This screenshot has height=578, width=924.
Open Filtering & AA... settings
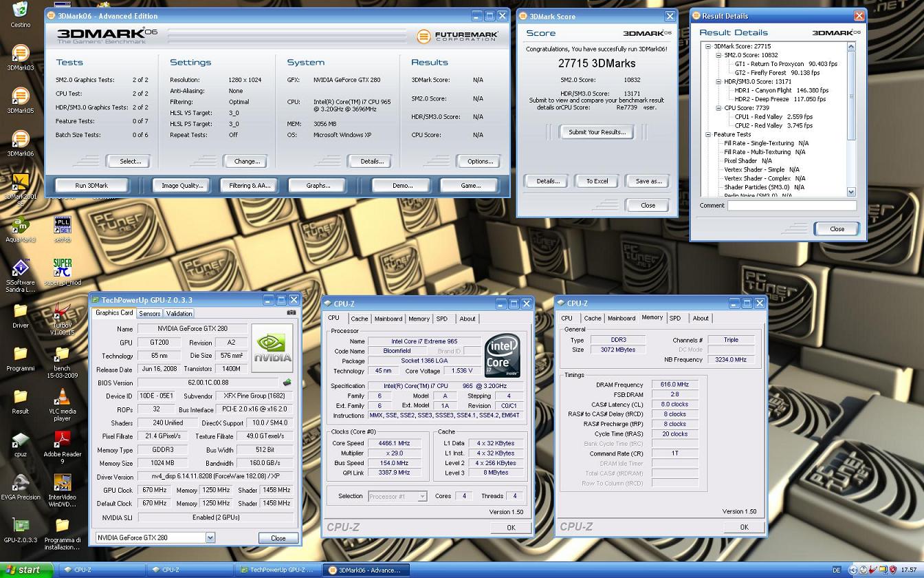pyautogui.click(x=250, y=185)
